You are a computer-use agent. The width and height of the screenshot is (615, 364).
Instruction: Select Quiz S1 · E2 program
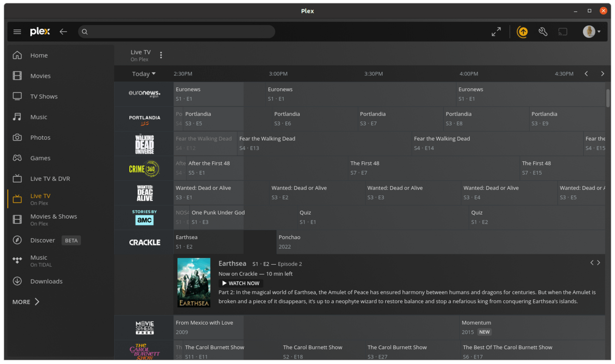pos(537,218)
